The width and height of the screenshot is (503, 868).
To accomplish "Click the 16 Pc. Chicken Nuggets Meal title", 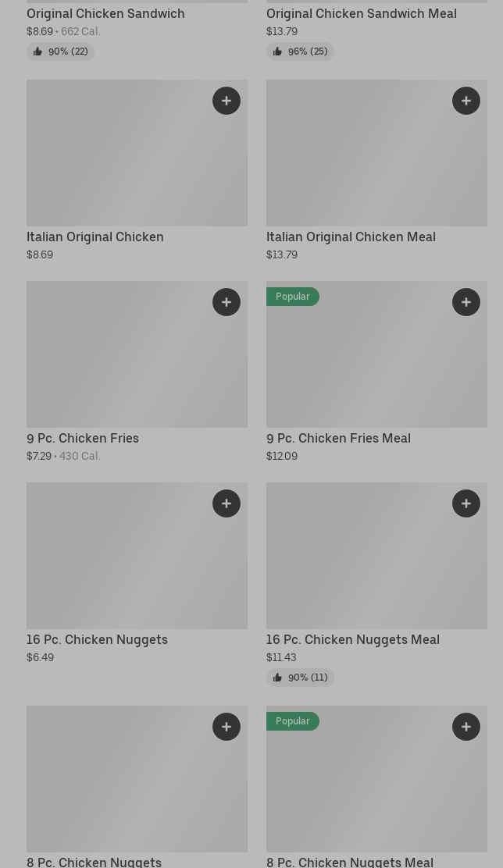I will (353, 639).
